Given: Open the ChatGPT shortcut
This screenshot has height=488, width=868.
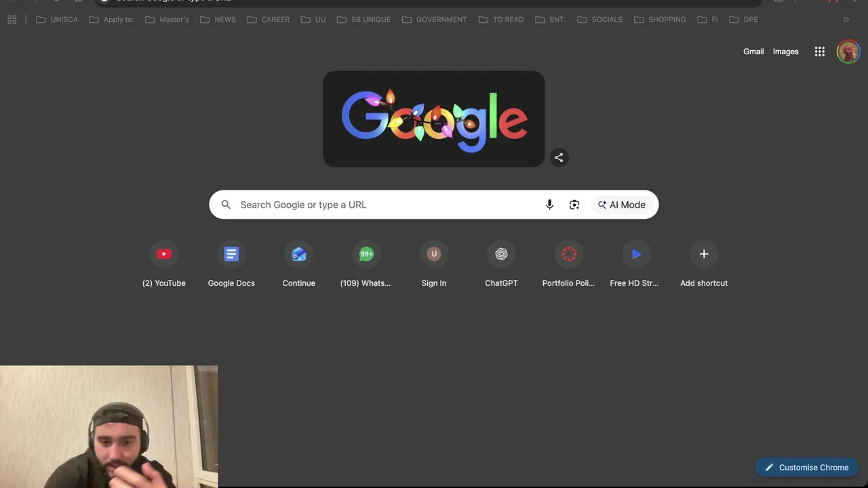Looking at the screenshot, I should click(501, 265).
